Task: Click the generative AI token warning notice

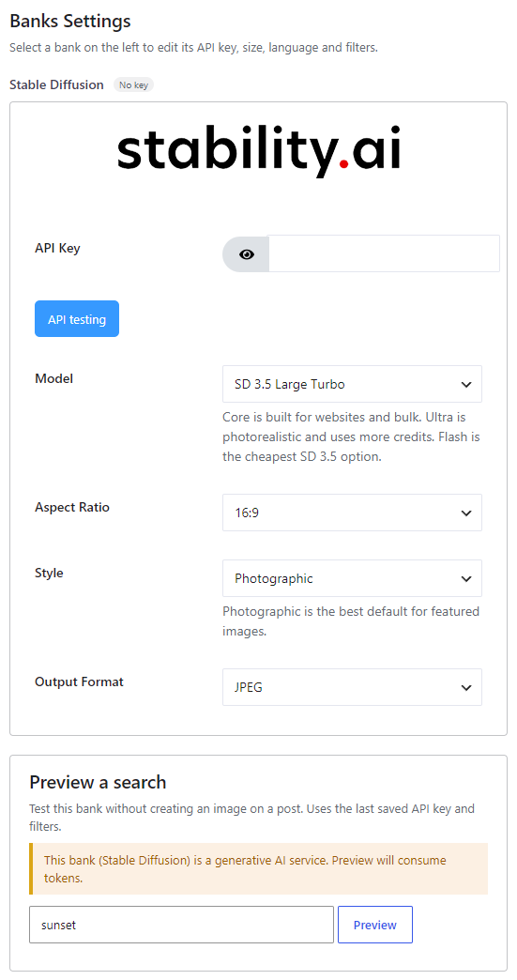Action: click(x=259, y=868)
